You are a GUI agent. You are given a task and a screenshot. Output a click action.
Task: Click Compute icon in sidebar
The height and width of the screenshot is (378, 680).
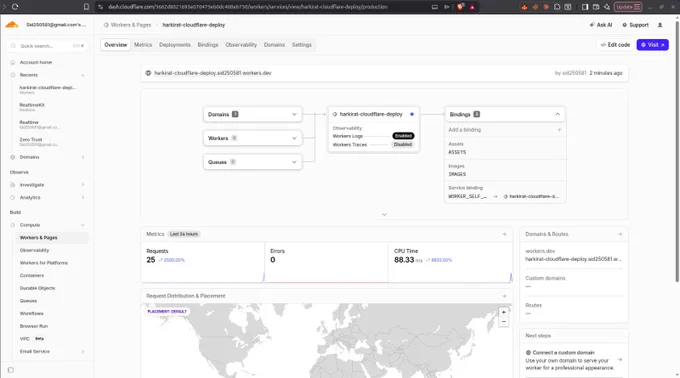[x=13, y=225]
